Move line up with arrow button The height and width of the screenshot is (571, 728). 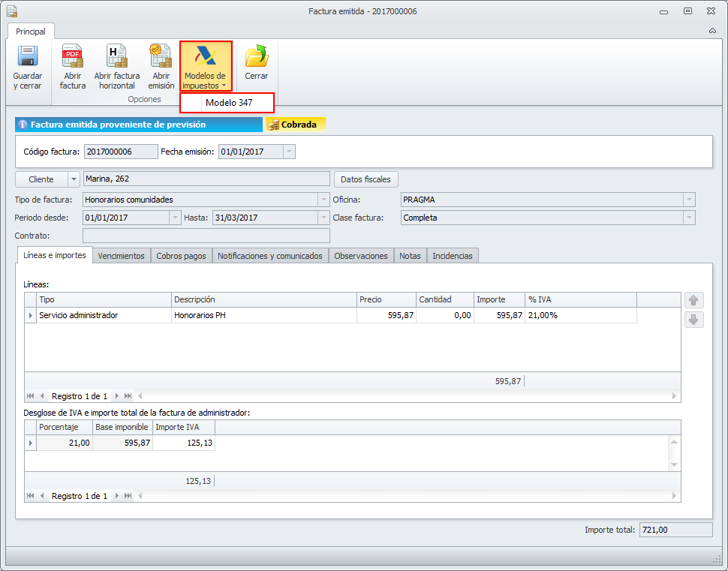point(693,300)
